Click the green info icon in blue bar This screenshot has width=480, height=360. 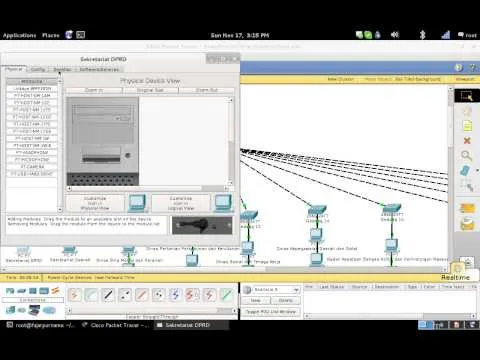[459, 68]
